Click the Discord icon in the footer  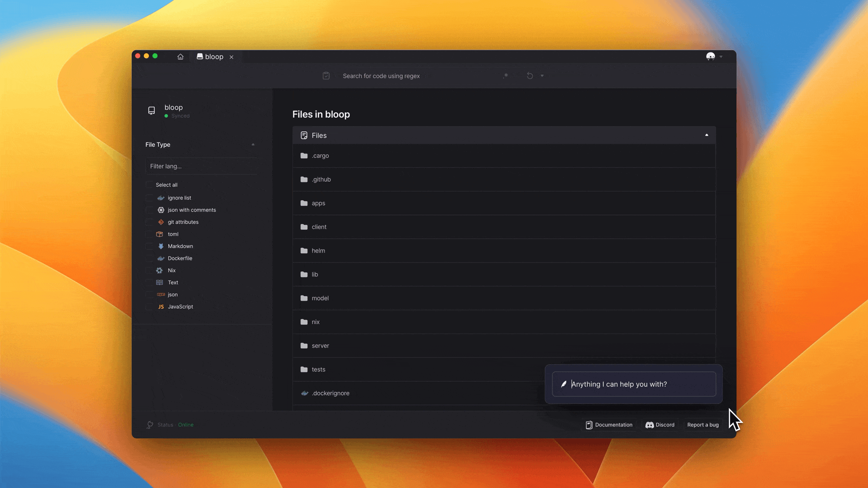pyautogui.click(x=649, y=425)
